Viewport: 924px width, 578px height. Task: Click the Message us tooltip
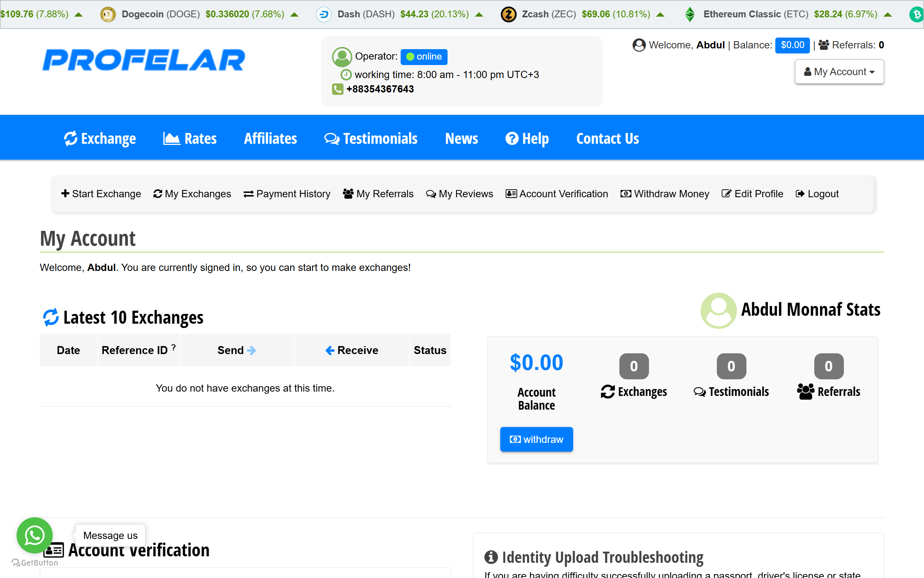click(x=110, y=535)
